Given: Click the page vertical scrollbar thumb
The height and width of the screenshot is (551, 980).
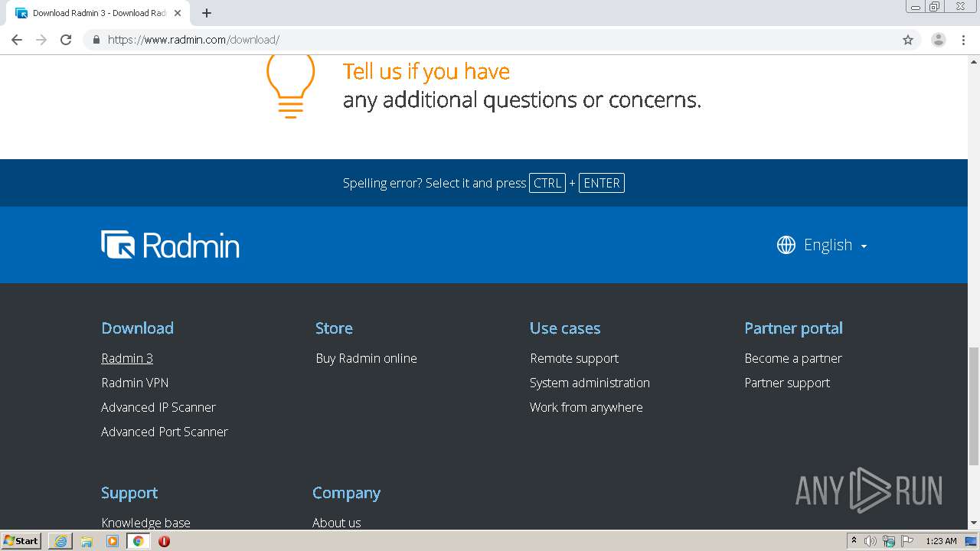Looking at the screenshot, I should pyautogui.click(x=974, y=406).
